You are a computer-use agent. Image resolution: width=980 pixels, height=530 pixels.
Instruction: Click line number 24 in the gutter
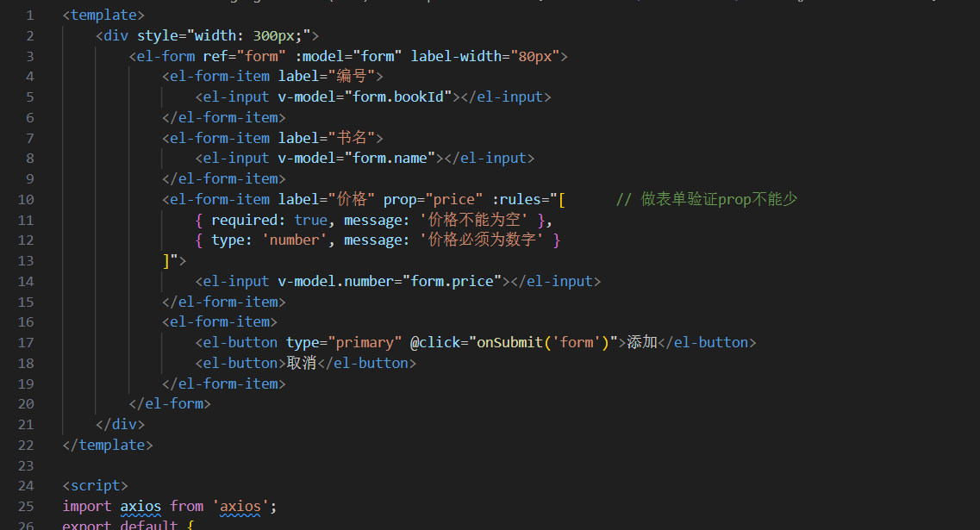coord(25,486)
